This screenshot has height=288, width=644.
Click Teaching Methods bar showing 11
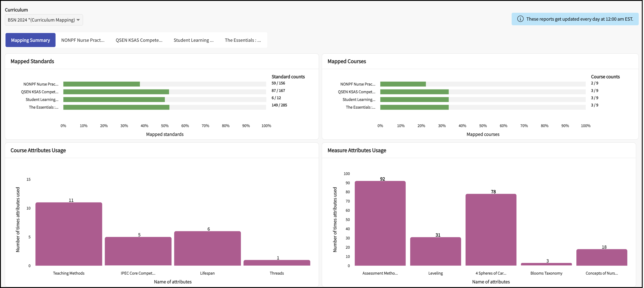point(69,234)
